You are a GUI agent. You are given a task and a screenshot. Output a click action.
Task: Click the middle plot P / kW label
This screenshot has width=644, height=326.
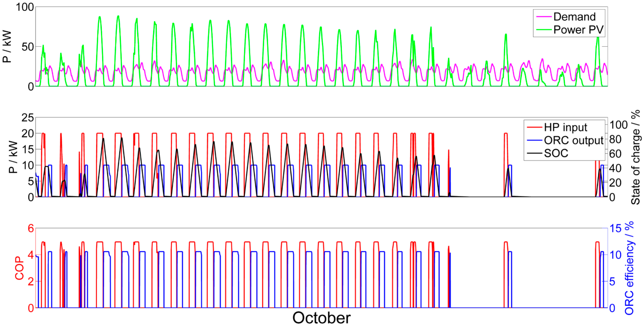(13, 157)
